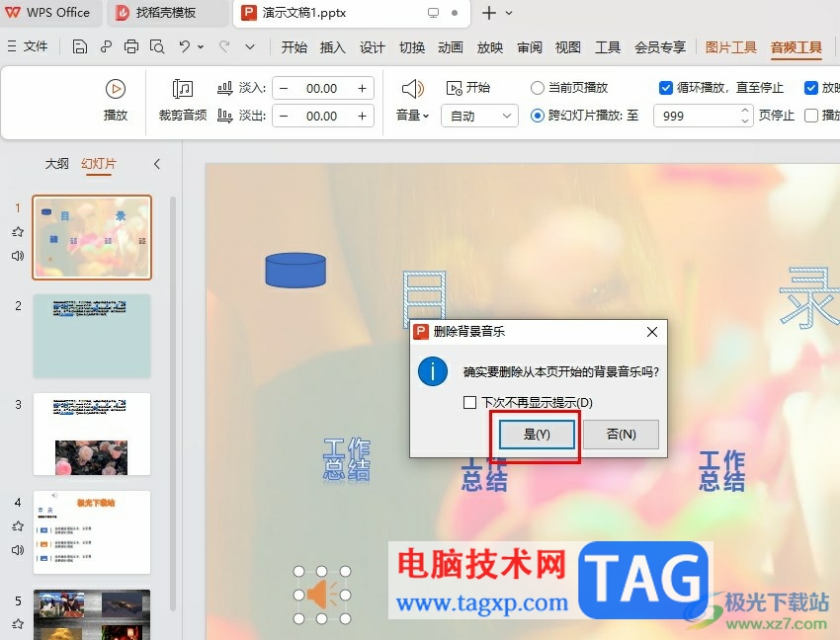
Task: Expand the quick access toolbar customize arrow
Action: click(250, 47)
